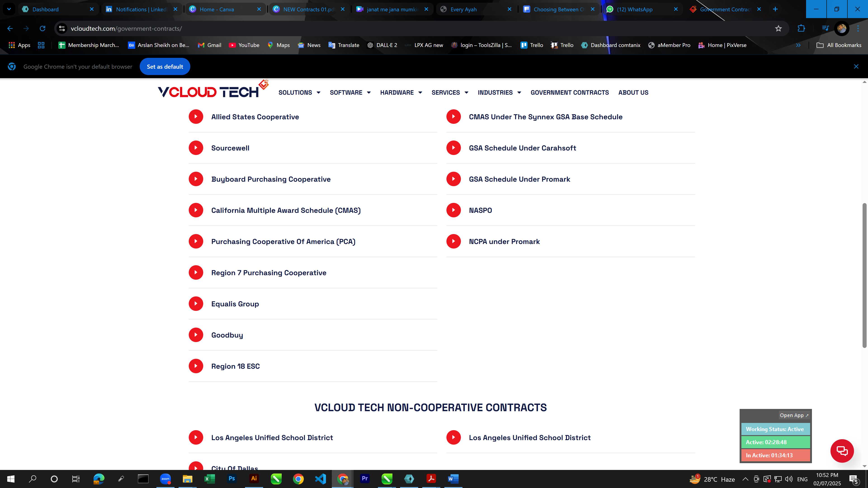This screenshot has height=488, width=868.
Task: Open the Maps bookmark
Action: pos(278,45)
